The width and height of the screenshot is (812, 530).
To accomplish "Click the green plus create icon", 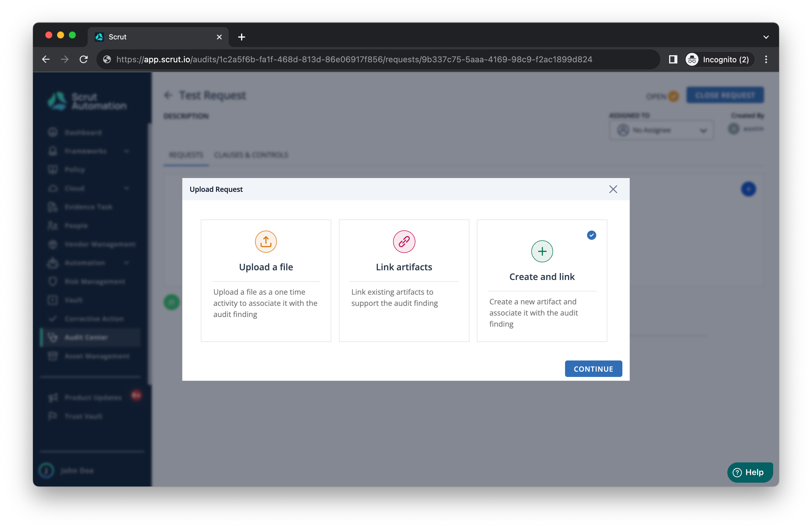I will (542, 251).
